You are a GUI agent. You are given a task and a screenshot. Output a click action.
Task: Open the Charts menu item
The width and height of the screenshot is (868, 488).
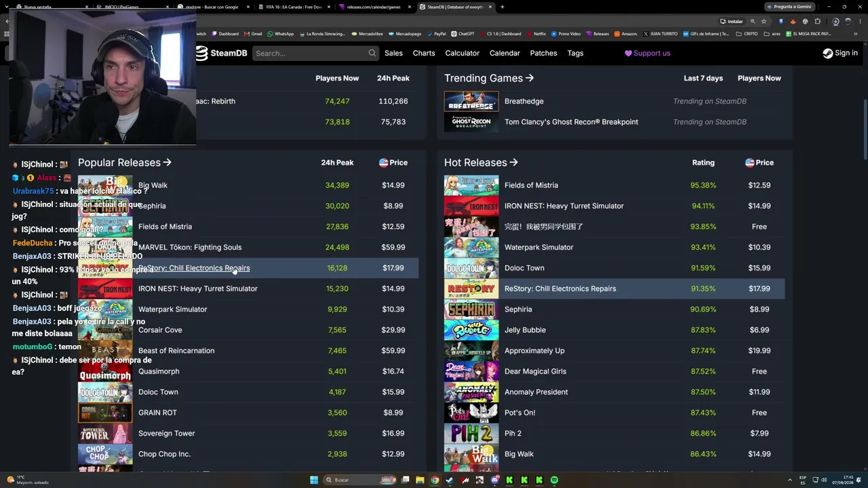coord(424,54)
